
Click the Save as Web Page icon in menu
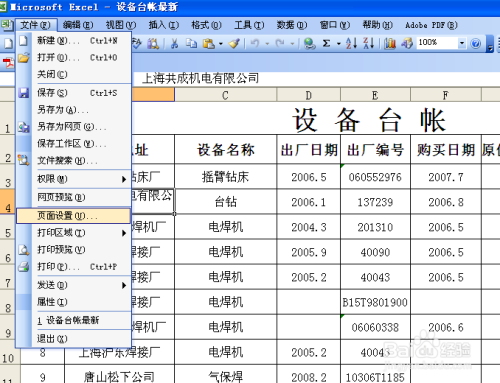[24, 127]
